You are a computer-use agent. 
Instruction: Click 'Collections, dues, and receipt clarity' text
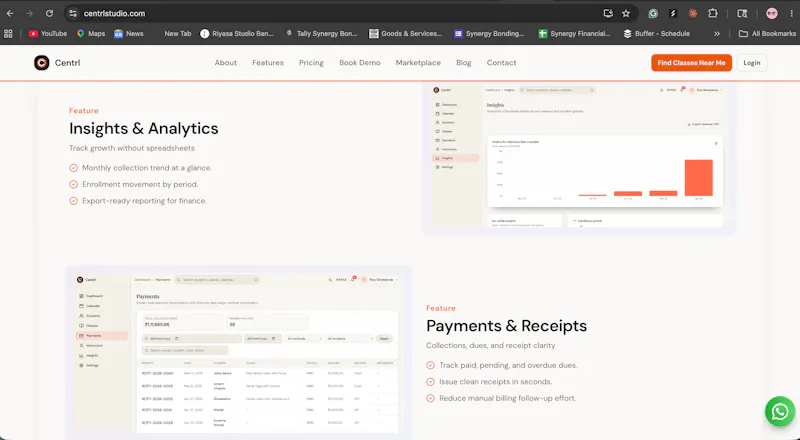click(491, 346)
